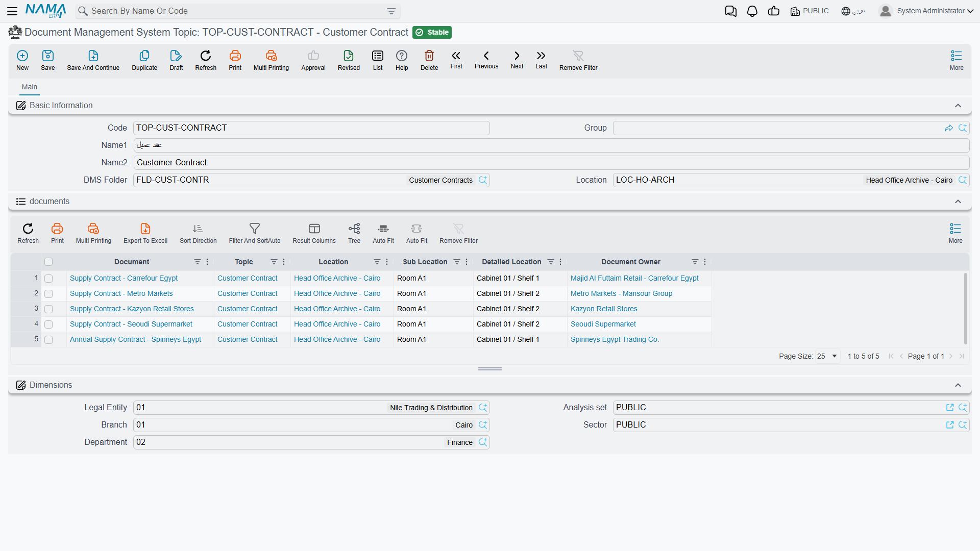Go to Previous record
Viewport: 980px width, 551px height.
pos(486,60)
